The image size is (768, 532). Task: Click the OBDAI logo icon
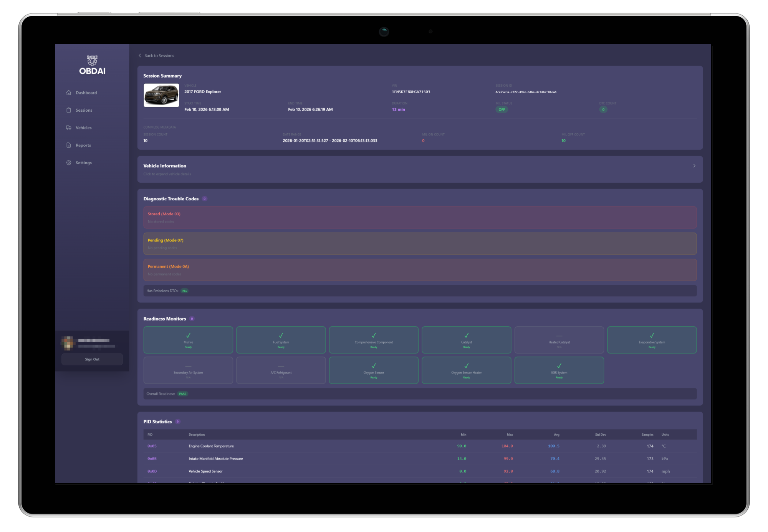pyautogui.click(x=92, y=60)
